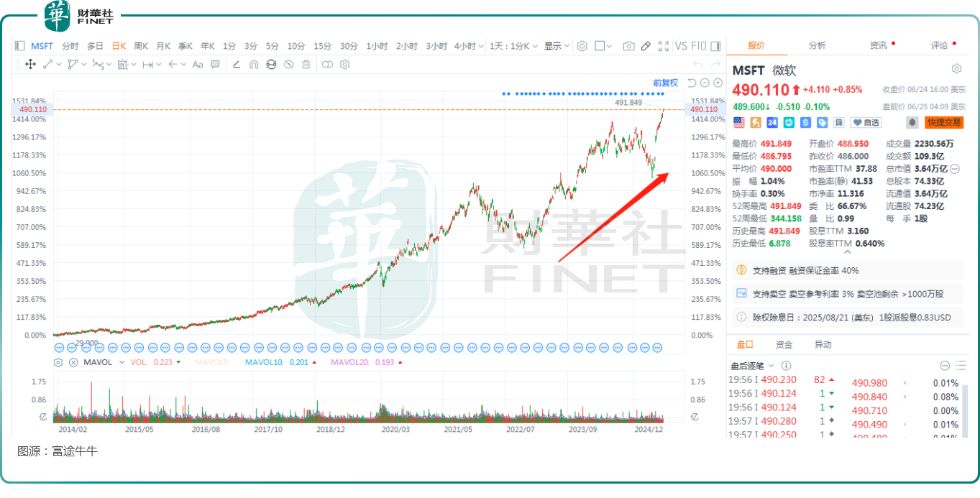
Task: Select the crosshair move cursor tool
Action: coord(30,65)
